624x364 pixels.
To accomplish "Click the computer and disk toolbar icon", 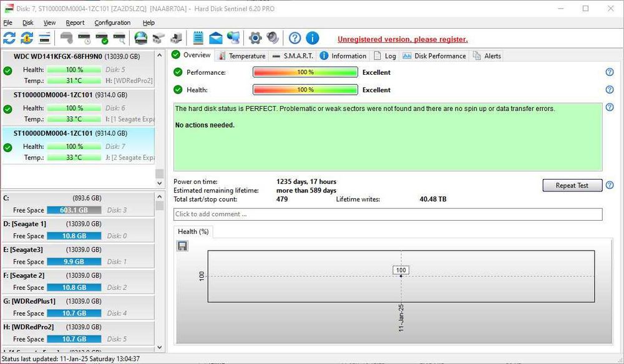I will click(x=176, y=38).
